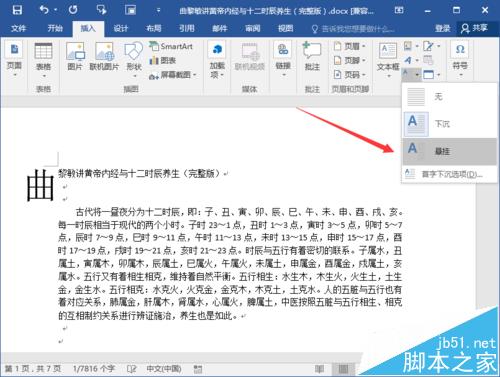The width and height of the screenshot is (500, 377).
Task: Switch to the 布局 tab
Action: 154,28
